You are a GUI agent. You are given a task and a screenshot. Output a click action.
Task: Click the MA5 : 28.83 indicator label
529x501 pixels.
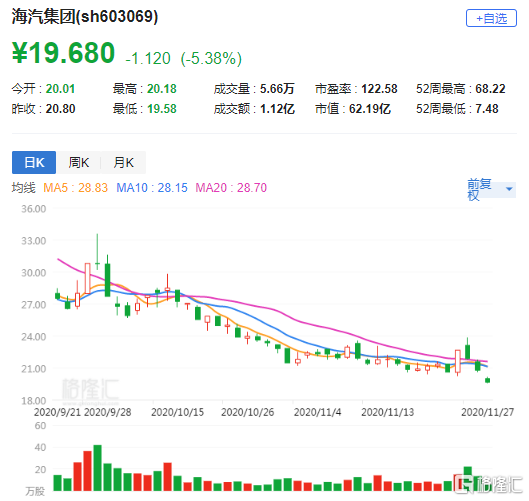coord(76,188)
